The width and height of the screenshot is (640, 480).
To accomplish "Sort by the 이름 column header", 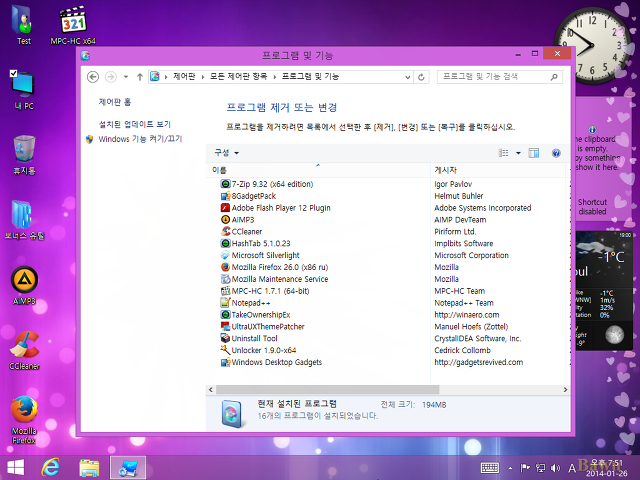I will coord(318,170).
